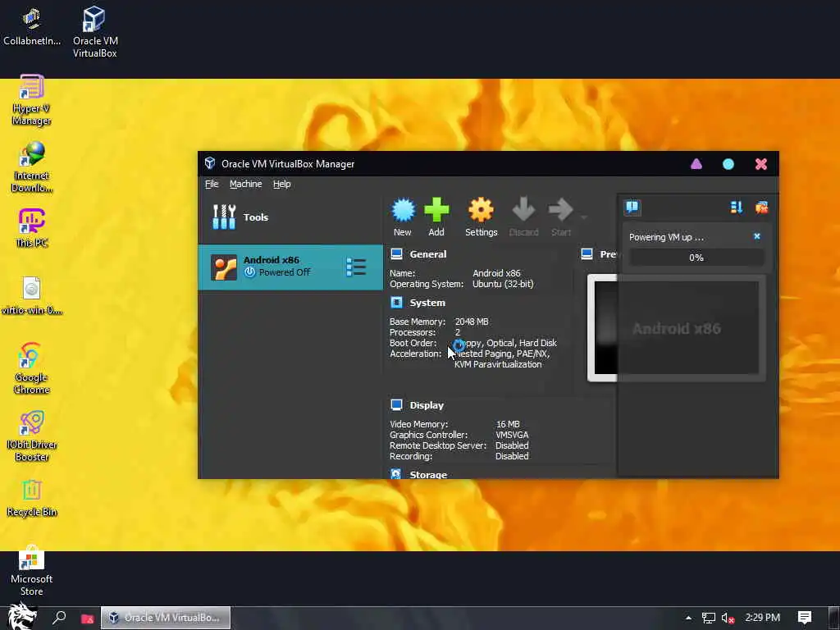
Task: Click the VirtualBox cube title bar icon
Action: click(210, 163)
